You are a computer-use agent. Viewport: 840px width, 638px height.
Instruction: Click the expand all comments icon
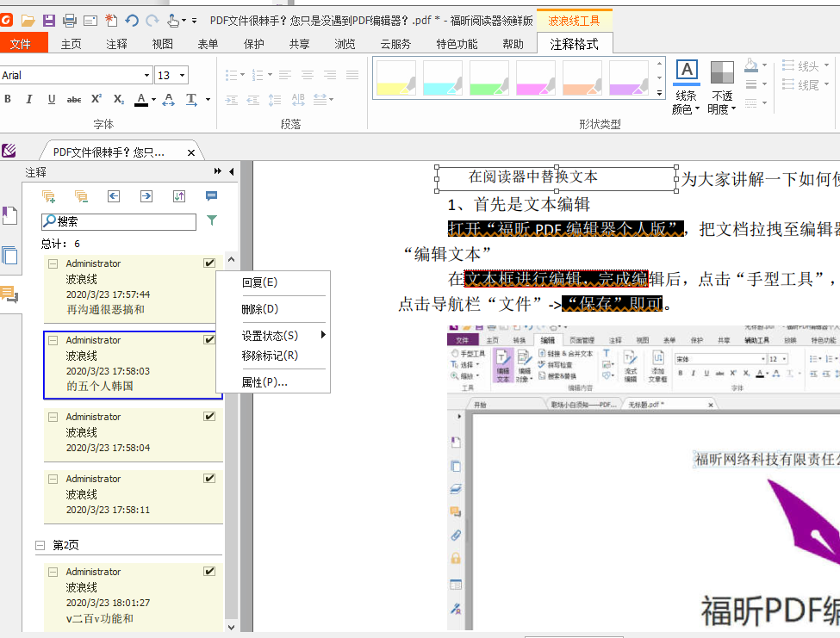[48, 196]
